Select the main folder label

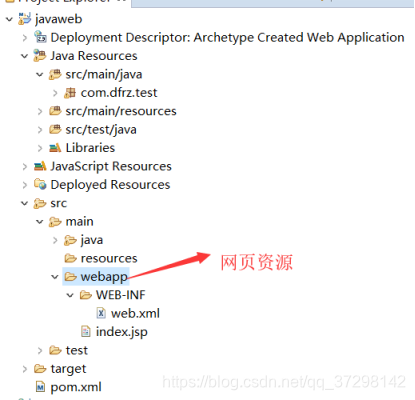tap(79, 222)
